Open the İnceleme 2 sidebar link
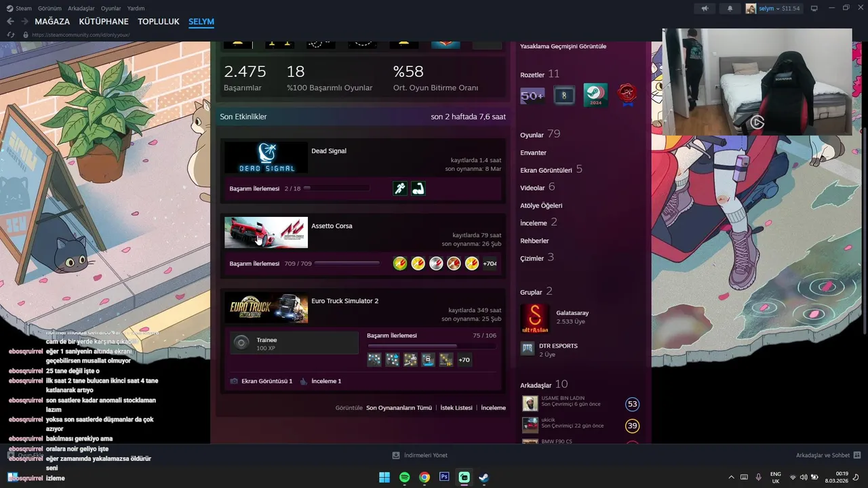 (538, 222)
